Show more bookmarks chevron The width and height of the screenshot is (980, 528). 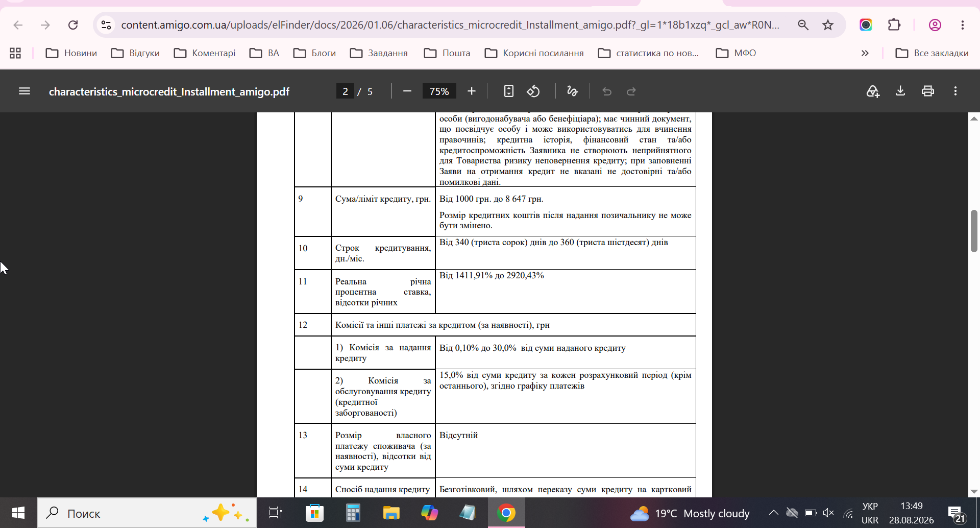tap(865, 53)
